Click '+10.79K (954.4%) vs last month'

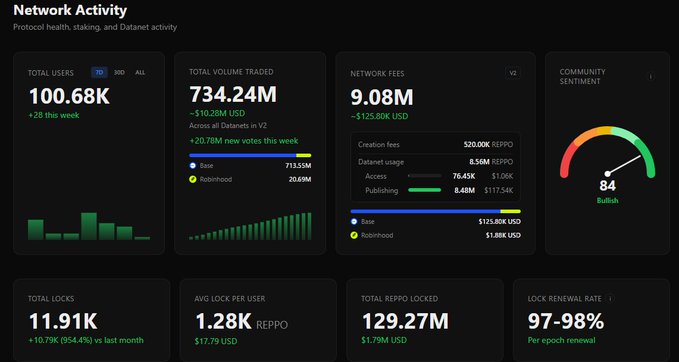[x=86, y=340]
